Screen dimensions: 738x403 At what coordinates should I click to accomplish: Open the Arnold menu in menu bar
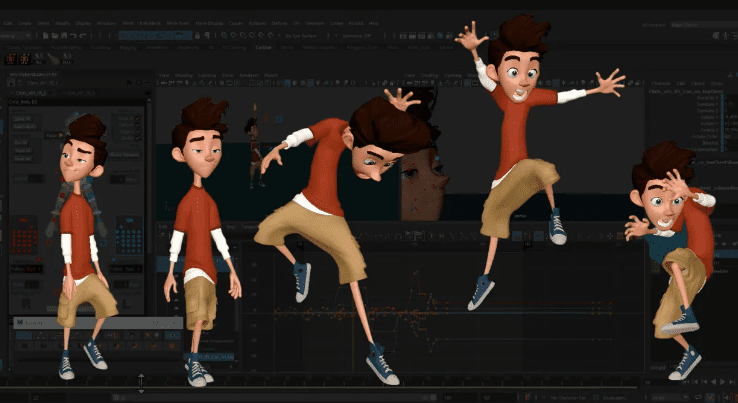356,23
